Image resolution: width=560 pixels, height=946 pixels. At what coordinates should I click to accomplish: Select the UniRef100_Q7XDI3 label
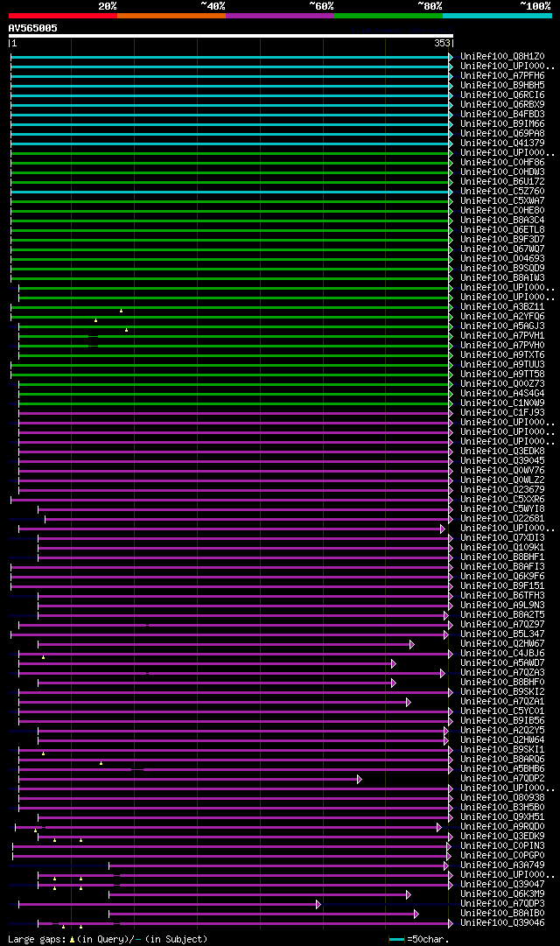point(502,539)
